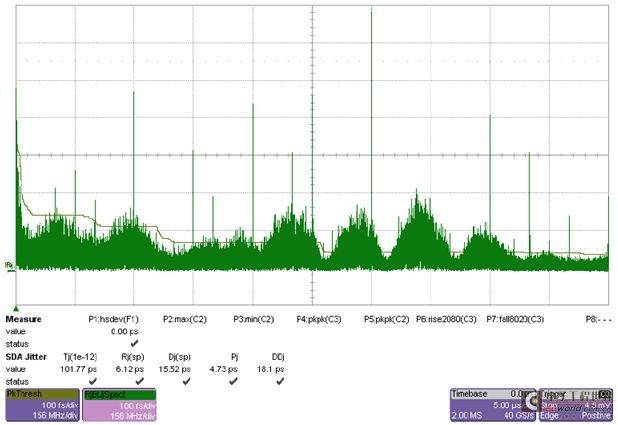The width and height of the screenshot is (618, 425).
Task: Click the 101.77 ps Tj value
Action: coord(78,369)
